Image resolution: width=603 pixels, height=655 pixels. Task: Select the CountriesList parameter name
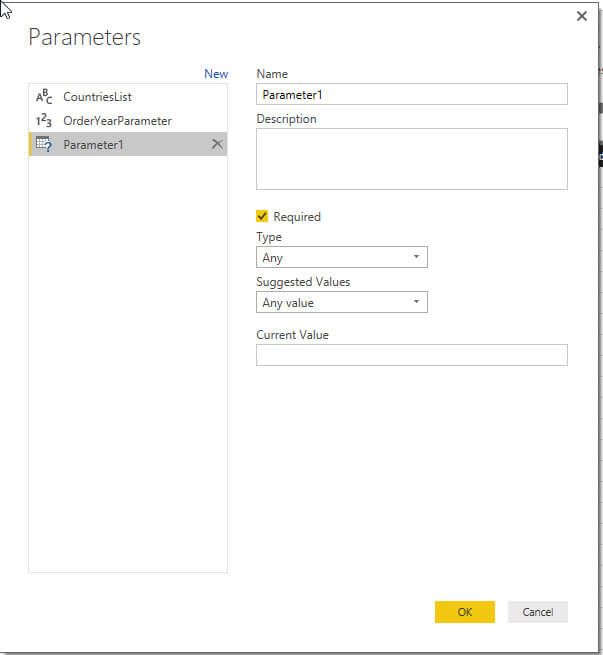coord(97,97)
